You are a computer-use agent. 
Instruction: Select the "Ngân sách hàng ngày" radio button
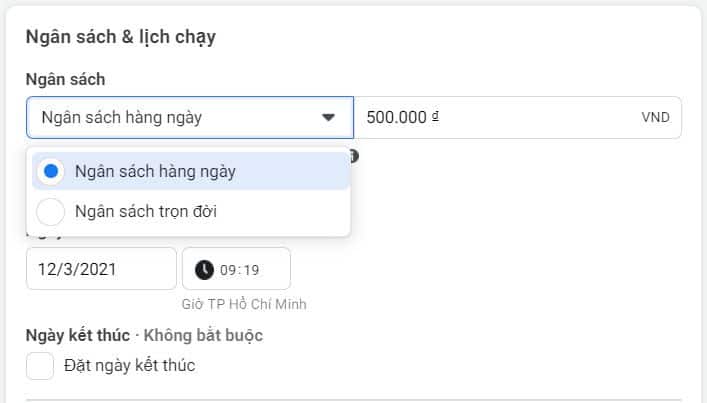coord(51,171)
